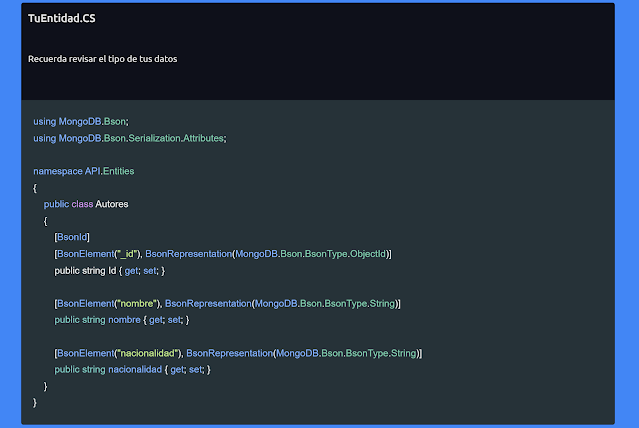Click the BsonElement("nombre") attribute line
639x428 pixels.
(227, 304)
